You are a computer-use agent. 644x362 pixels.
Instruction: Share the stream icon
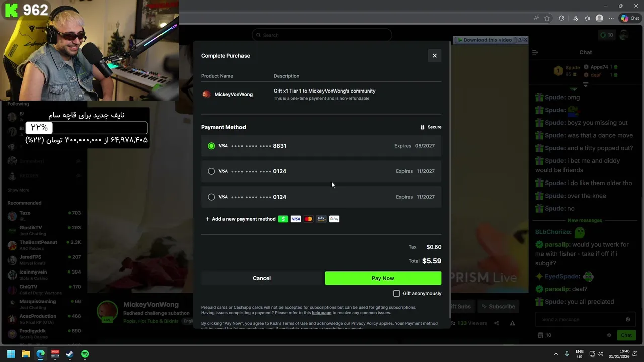[497, 323]
